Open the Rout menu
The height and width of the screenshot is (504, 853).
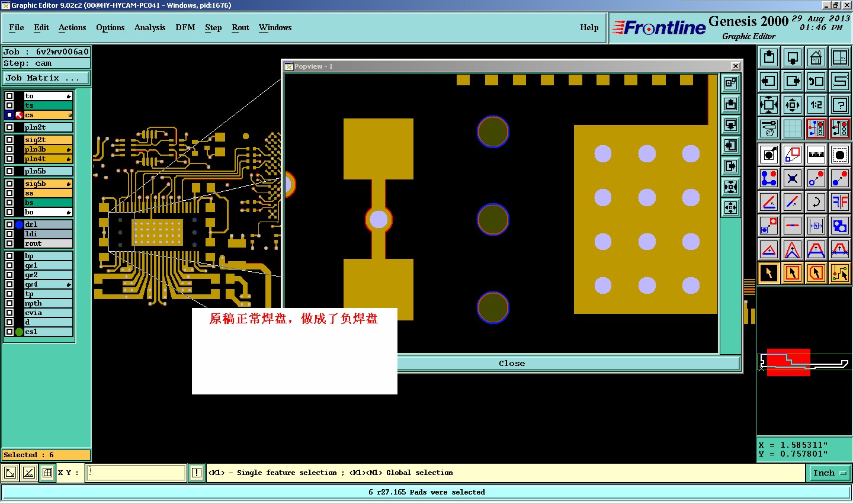coord(240,27)
